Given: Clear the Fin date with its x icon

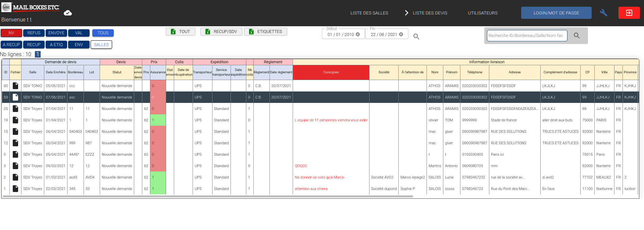Looking at the screenshot, I should (401, 34).
